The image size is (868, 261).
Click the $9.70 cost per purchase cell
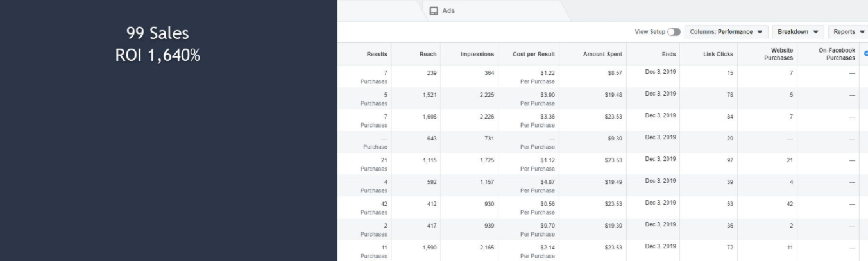547,225
